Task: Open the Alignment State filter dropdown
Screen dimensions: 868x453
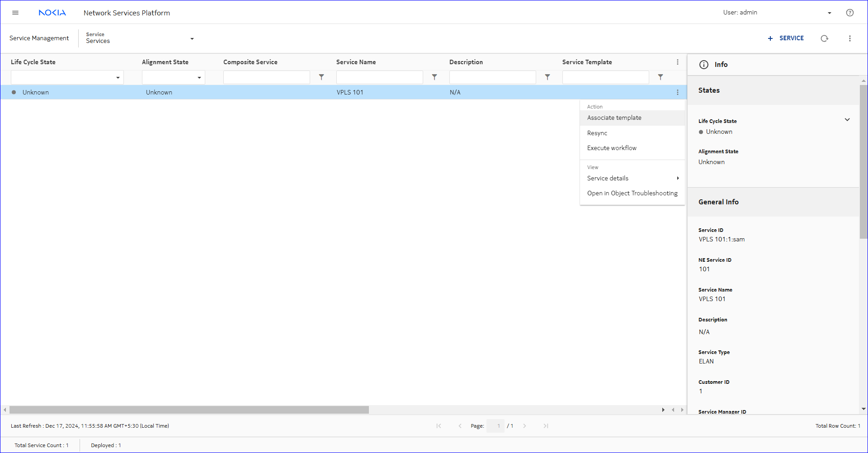Action: point(199,77)
